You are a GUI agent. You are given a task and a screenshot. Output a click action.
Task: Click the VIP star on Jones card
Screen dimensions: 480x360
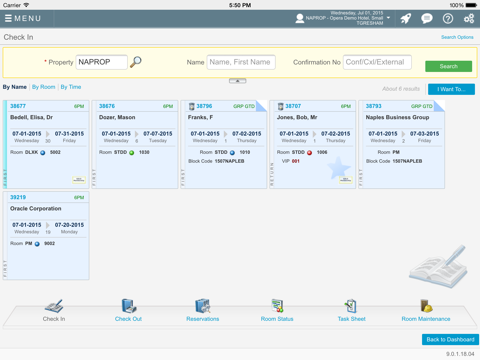338,167
